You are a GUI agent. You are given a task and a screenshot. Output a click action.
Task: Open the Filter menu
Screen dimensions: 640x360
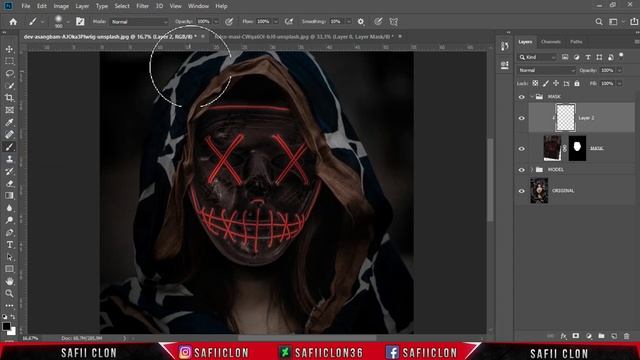coord(142,6)
